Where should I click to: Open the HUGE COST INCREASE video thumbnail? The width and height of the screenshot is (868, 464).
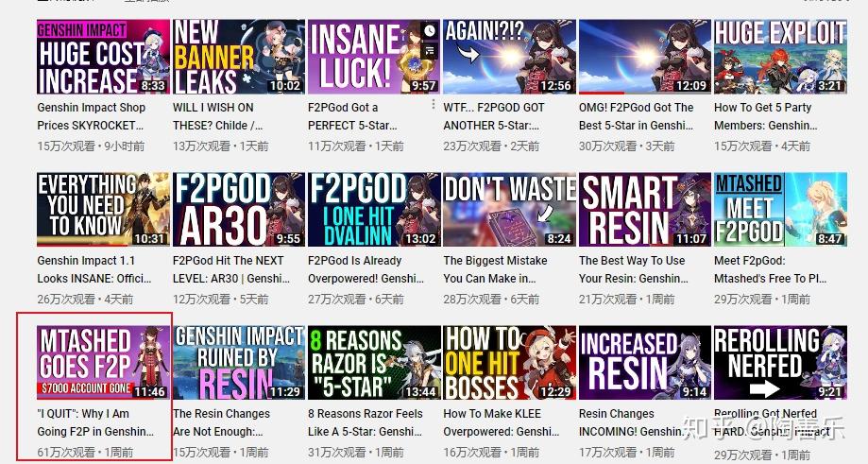(103, 57)
